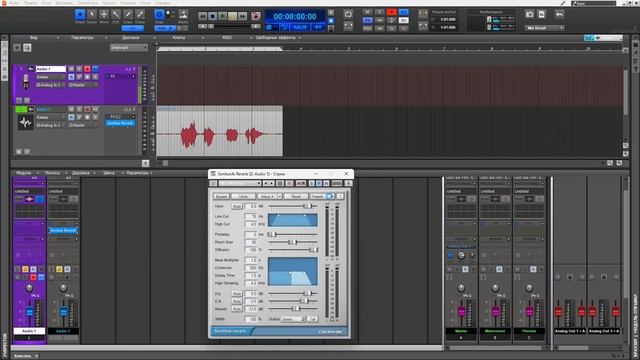This screenshot has height=360, width=640.
Task: Add a new track with plus button
Action: click(17, 48)
